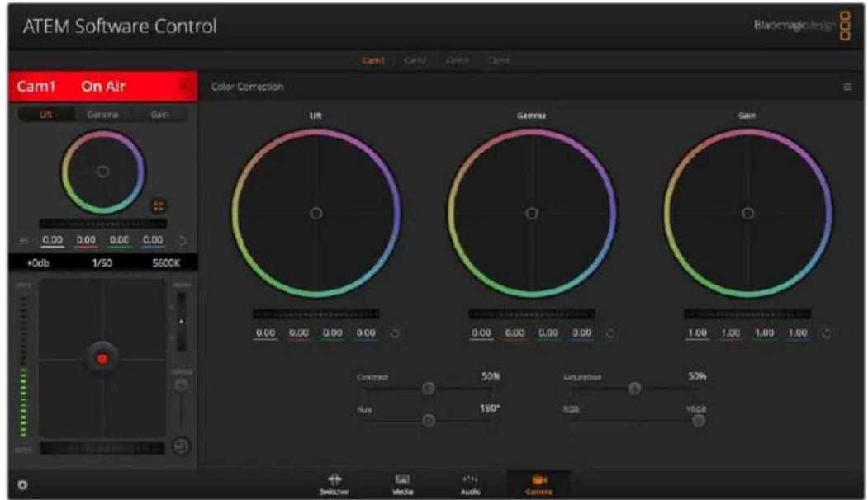The height and width of the screenshot is (500, 868).
Task: Click the Contrast slider handle
Action: (x=429, y=389)
